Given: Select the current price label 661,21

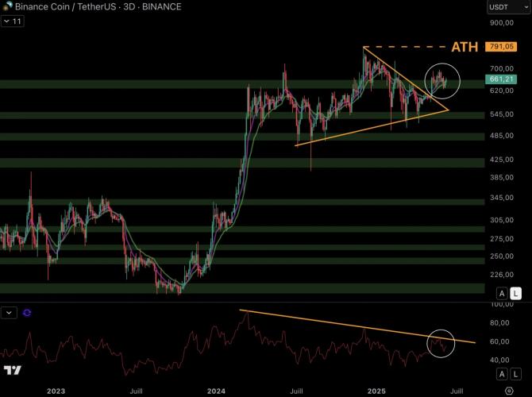Looking at the screenshot, I should tap(501, 79).
